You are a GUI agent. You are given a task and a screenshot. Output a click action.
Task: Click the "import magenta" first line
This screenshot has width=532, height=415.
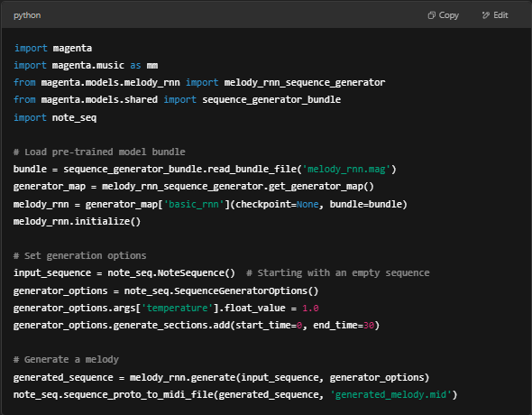(53, 48)
